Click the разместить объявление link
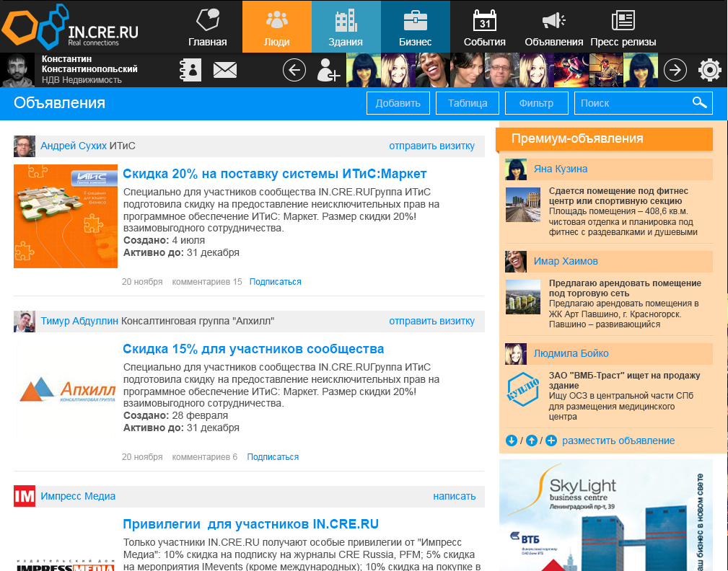 click(618, 441)
